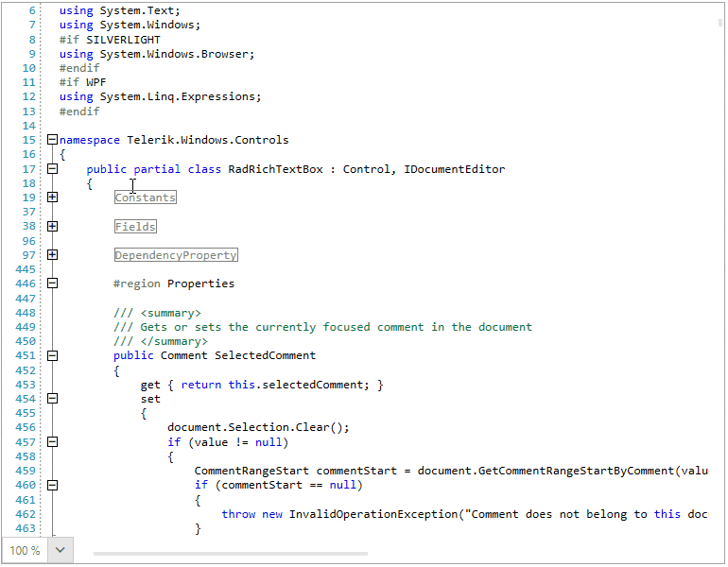
Task: Collapse the set accessor block
Action: [52, 399]
